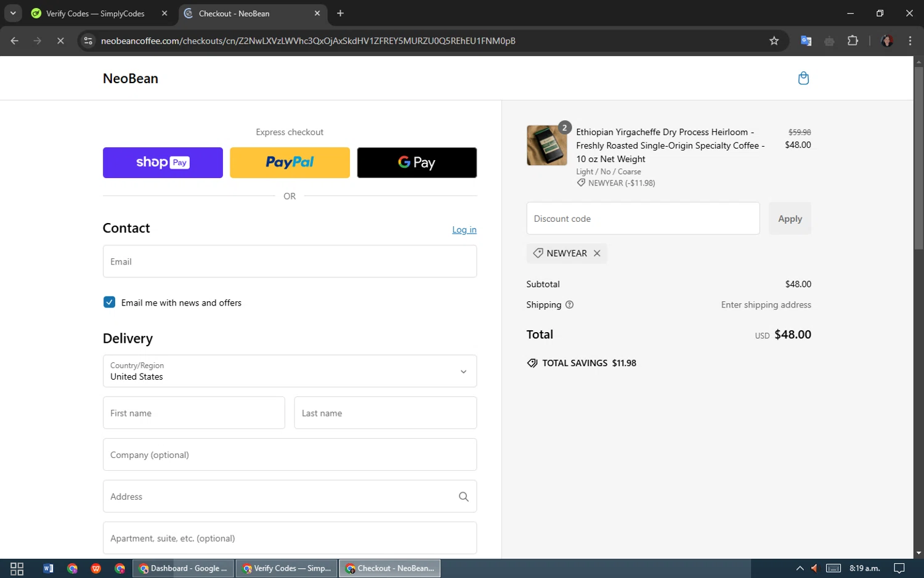This screenshot has width=924, height=578.
Task: Show hidden system tray icons
Action: [800, 568]
